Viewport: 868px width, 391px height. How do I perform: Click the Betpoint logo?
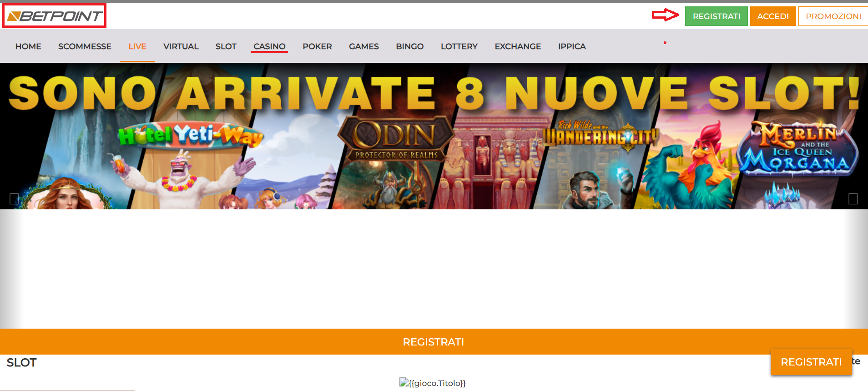[x=55, y=16]
